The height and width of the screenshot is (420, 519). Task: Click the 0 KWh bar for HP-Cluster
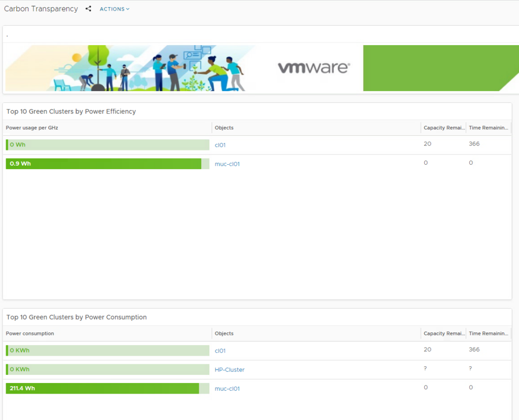point(107,370)
